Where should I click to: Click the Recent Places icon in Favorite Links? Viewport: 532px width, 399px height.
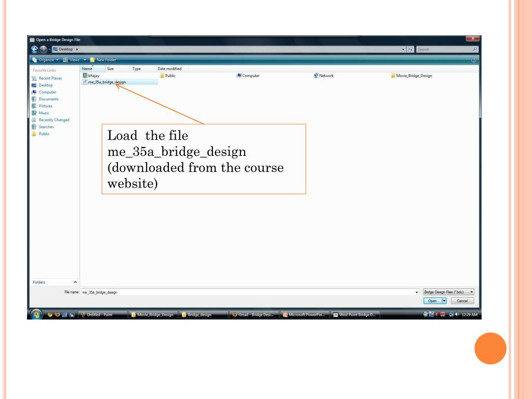[x=34, y=78]
